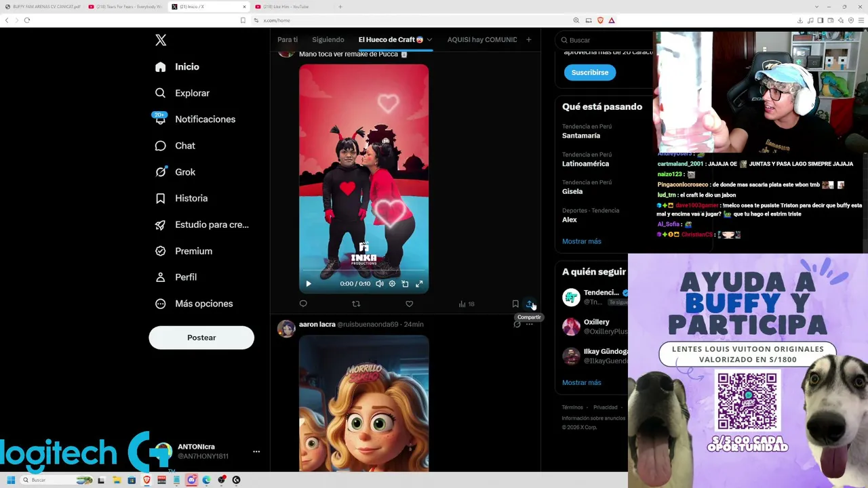Image resolution: width=868 pixels, height=488 pixels.
Task: Open more options on aaron lacra's post
Action: [530, 325]
